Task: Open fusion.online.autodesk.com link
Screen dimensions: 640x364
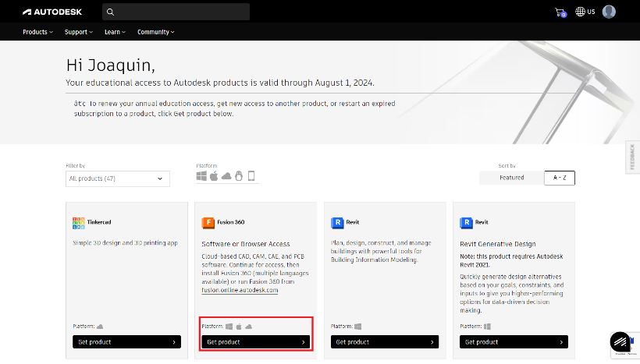Action: click(240, 290)
